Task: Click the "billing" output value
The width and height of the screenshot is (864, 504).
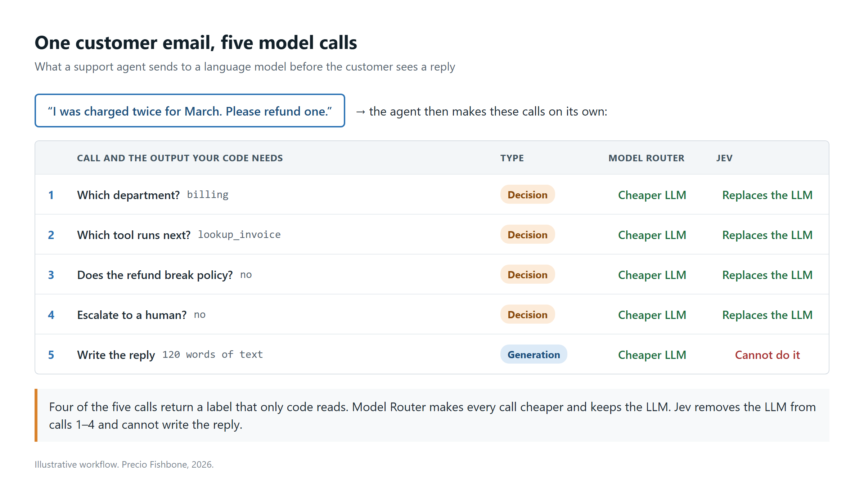Action: click(x=208, y=195)
